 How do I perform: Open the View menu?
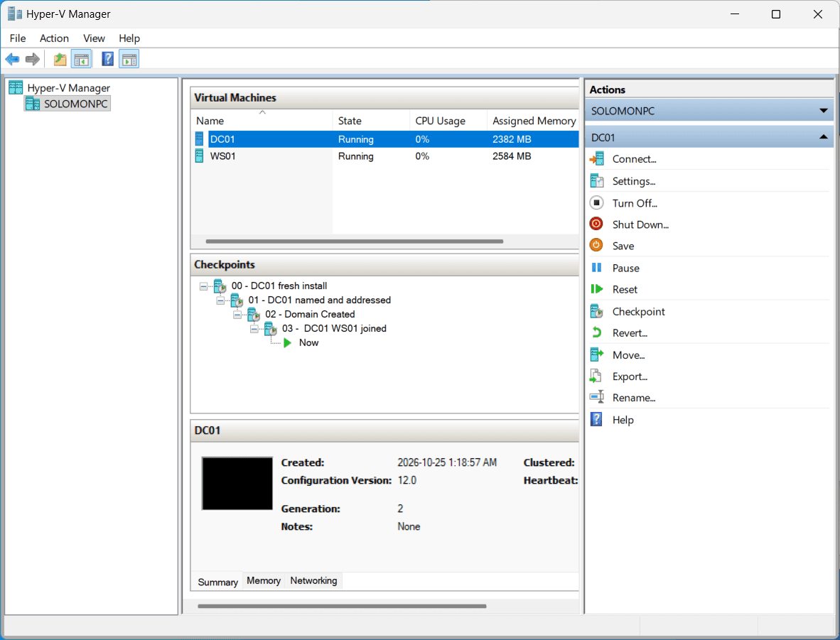94,38
